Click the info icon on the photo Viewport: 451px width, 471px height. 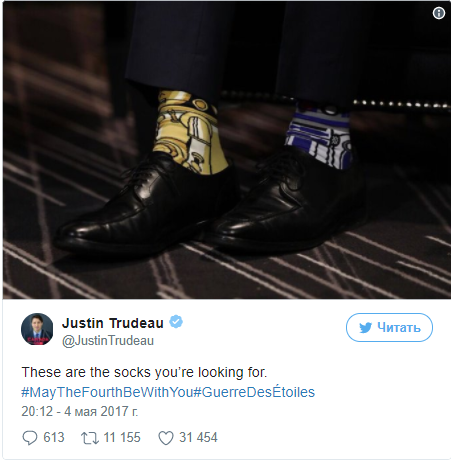point(439,13)
